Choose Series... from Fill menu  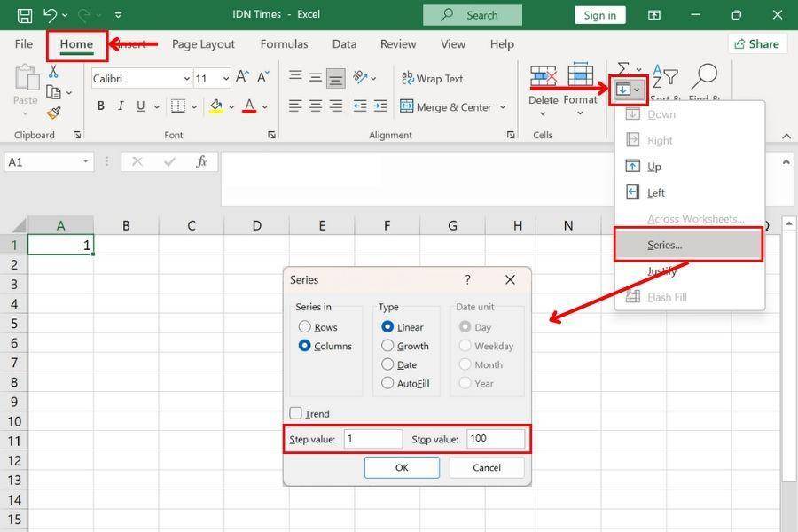(689, 245)
